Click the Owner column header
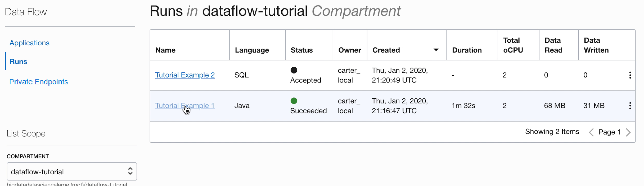The image size is (644, 186). pos(349,50)
